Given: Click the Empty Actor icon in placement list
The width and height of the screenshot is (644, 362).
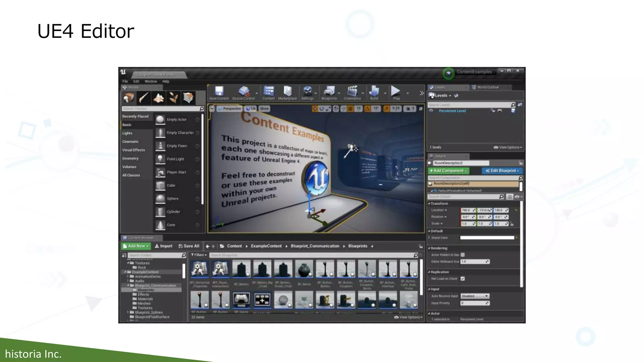Looking at the screenshot, I should [x=160, y=120].
